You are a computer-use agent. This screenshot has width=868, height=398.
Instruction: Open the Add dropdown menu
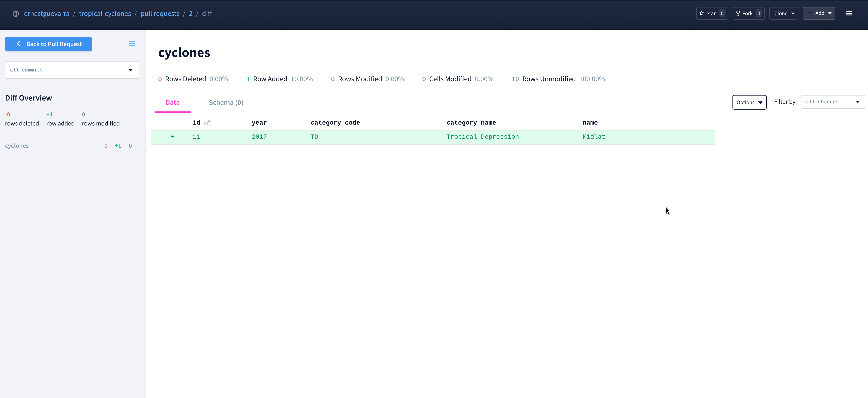(819, 13)
